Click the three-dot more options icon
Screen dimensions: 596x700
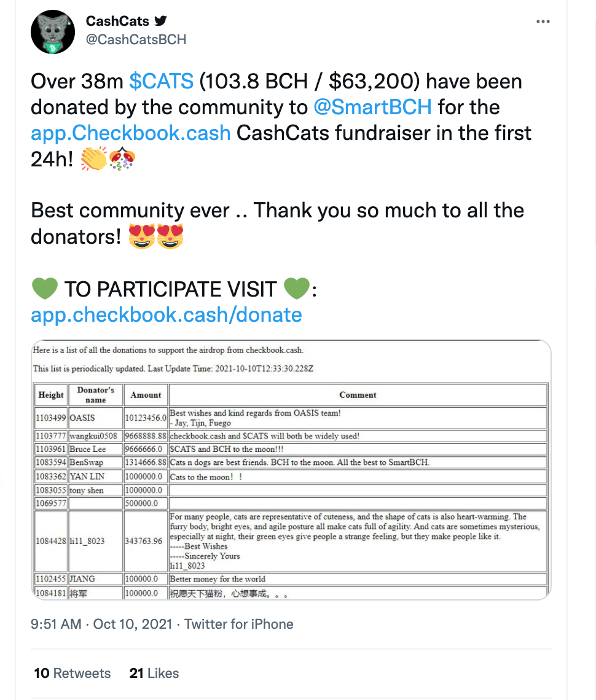click(x=543, y=21)
